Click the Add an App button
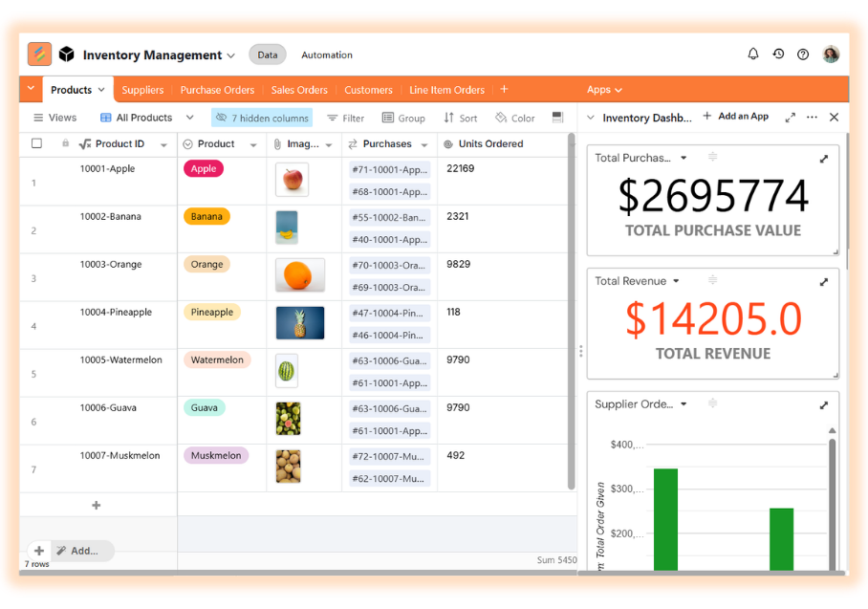This screenshot has height=609, width=868. coord(735,117)
